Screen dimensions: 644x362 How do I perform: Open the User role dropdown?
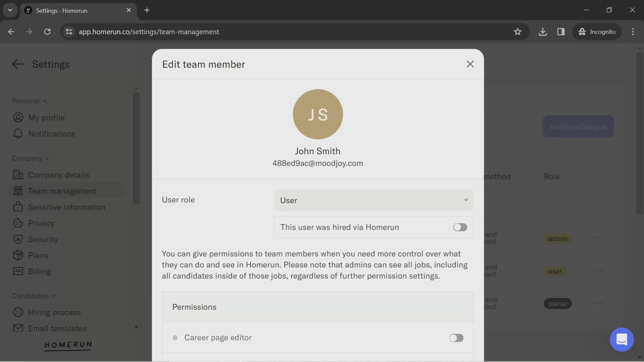(x=374, y=200)
